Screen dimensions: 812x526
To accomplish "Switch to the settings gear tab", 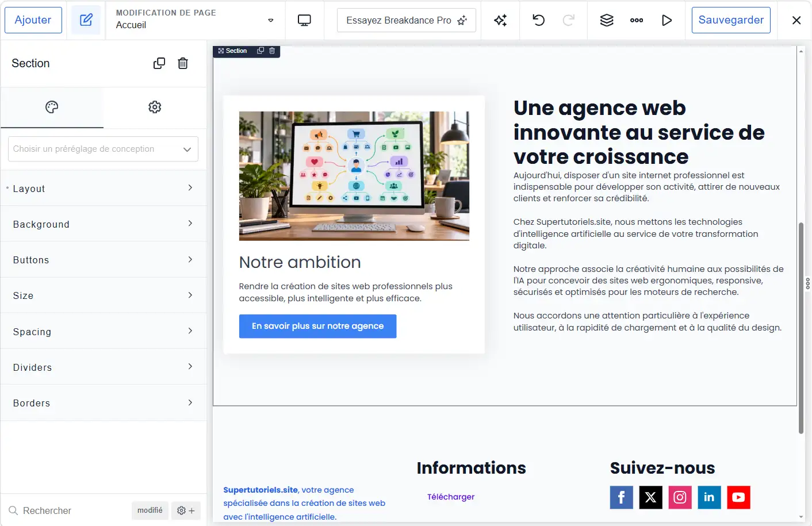I will (x=155, y=107).
